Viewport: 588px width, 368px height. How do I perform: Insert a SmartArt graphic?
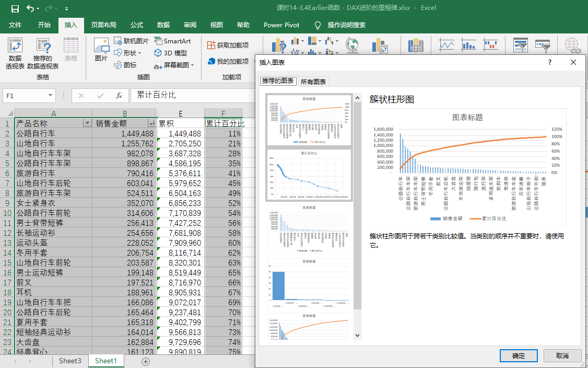point(172,41)
